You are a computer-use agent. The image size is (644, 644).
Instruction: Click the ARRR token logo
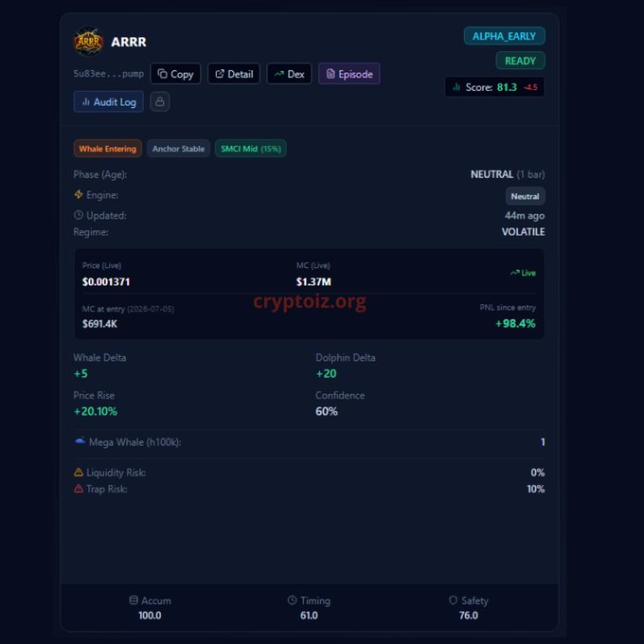(88, 42)
